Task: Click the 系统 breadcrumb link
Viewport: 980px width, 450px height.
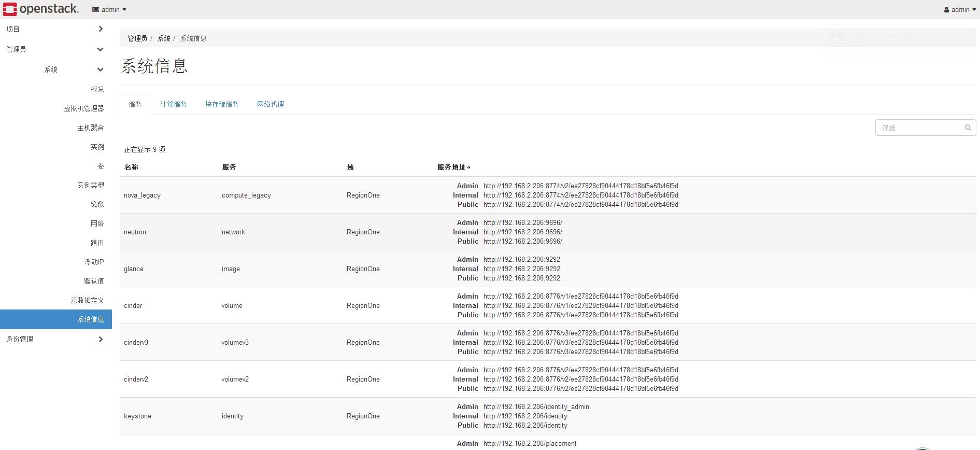Action: click(x=164, y=38)
